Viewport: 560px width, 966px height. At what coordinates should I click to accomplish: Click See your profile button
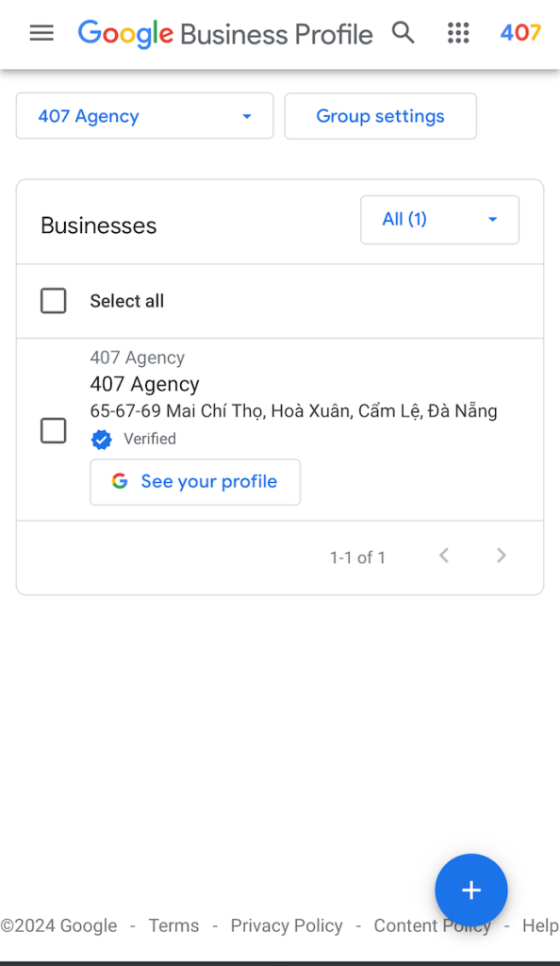pyautogui.click(x=195, y=482)
